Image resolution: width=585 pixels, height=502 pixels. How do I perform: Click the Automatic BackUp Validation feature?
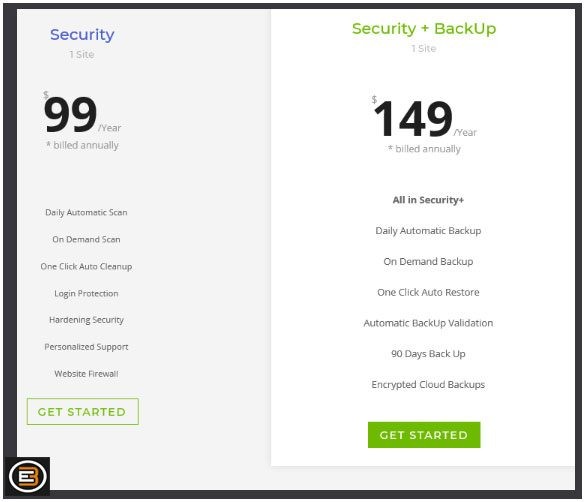point(428,323)
